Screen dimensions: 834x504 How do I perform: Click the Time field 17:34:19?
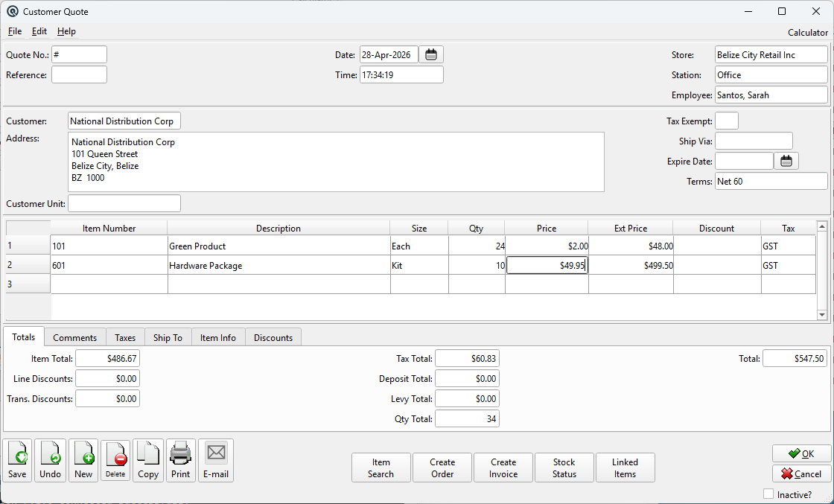point(401,75)
